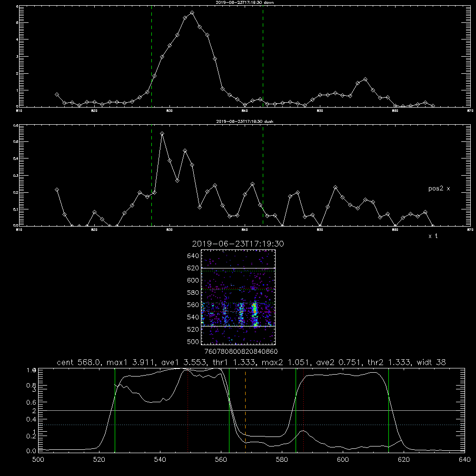Click the 580 label on bottom plot x-axis
The width and height of the screenshot is (476, 476).
pyautogui.click(x=282, y=460)
